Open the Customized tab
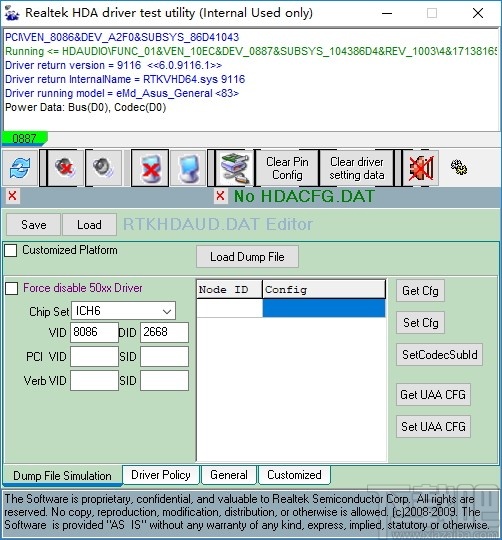 pos(294,475)
